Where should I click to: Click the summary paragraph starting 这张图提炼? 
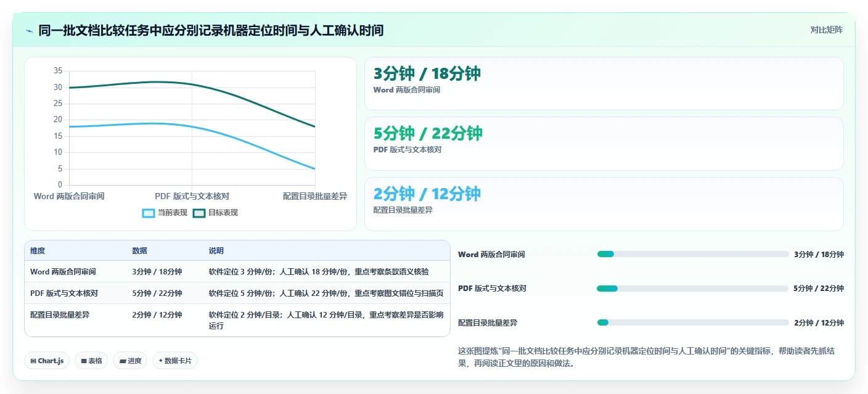[648, 357]
